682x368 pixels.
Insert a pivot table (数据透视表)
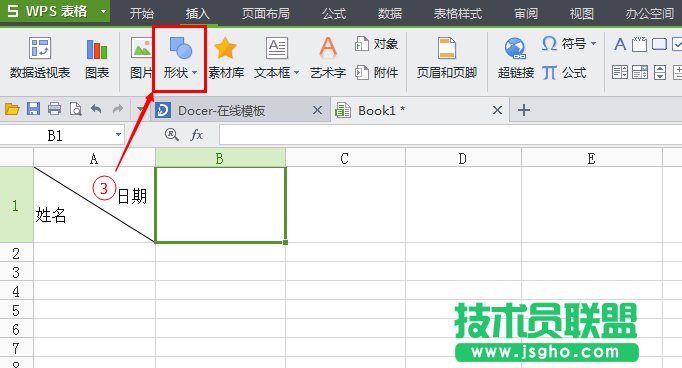coord(40,58)
